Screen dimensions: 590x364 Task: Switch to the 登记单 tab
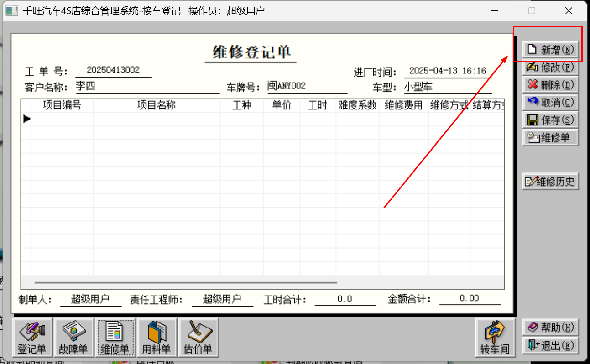[x=32, y=338]
